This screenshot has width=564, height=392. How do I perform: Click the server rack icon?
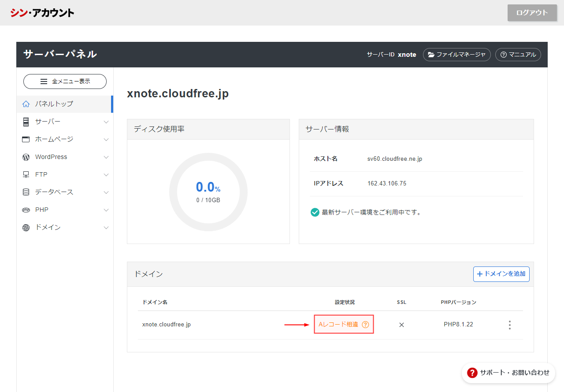tap(26, 122)
